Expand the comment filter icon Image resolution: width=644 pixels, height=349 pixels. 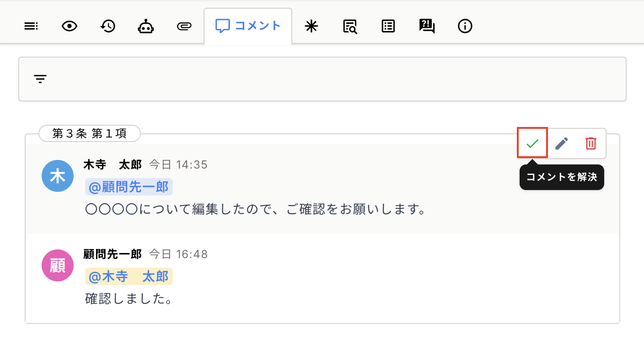pos(40,79)
